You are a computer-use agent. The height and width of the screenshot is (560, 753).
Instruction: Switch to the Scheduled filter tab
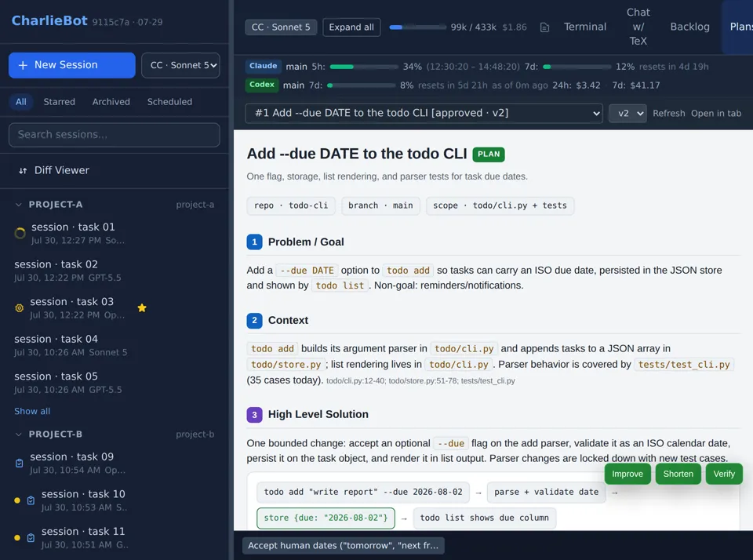pos(169,102)
